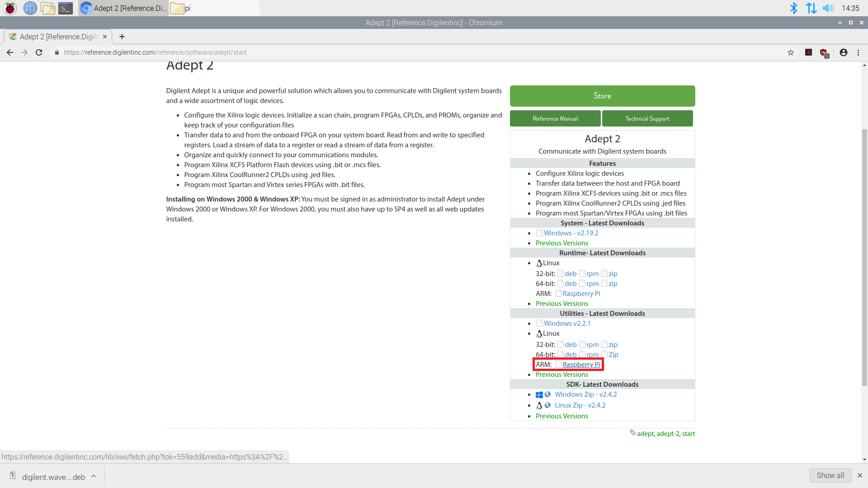View site security lock info
The width and height of the screenshot is (868, 488).
57,52
